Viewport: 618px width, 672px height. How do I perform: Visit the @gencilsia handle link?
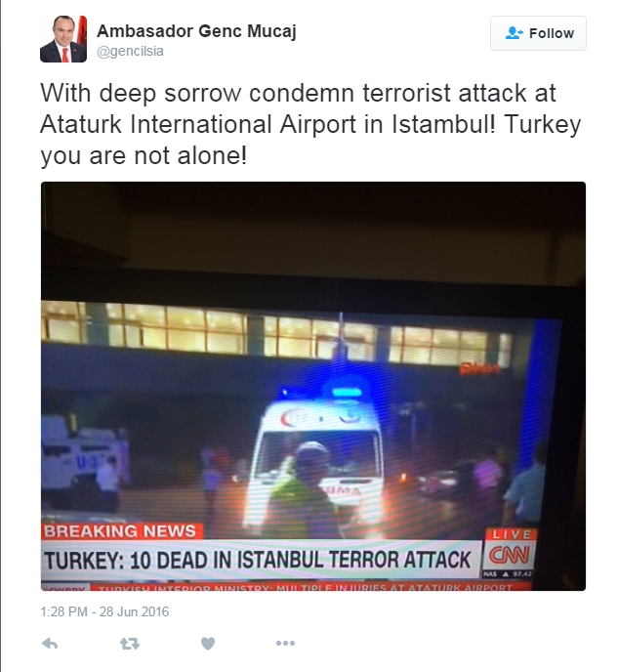click(130, 51)
